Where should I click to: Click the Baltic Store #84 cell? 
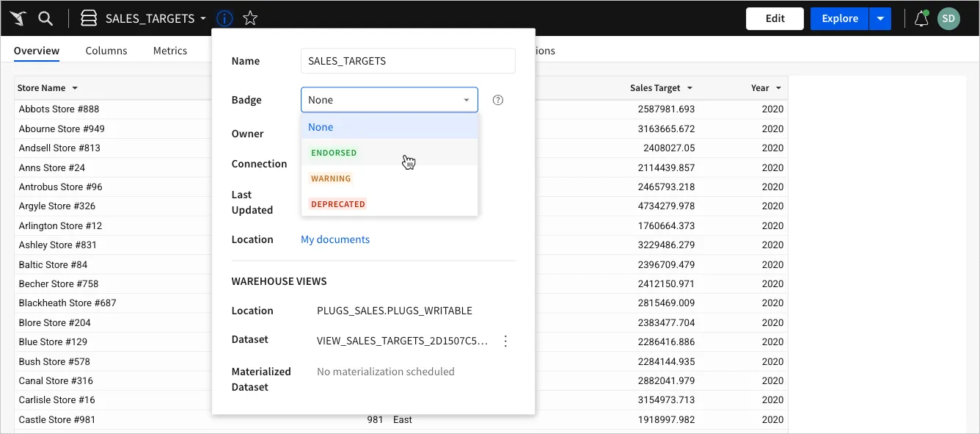click(53, 264)
